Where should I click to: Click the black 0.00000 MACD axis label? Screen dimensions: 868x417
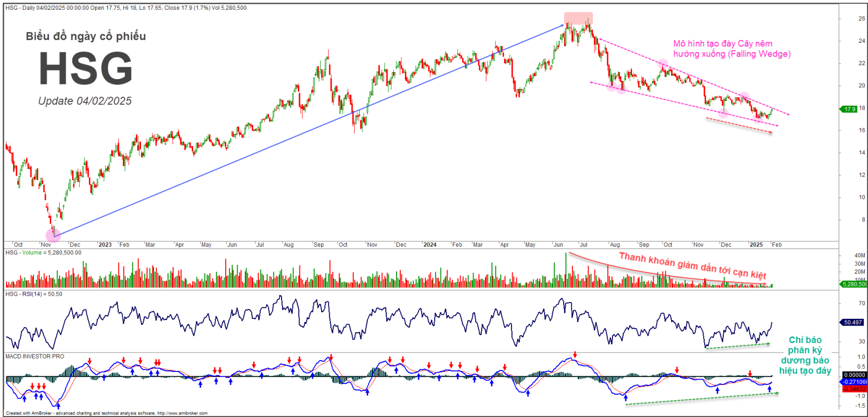coord(854,375)
